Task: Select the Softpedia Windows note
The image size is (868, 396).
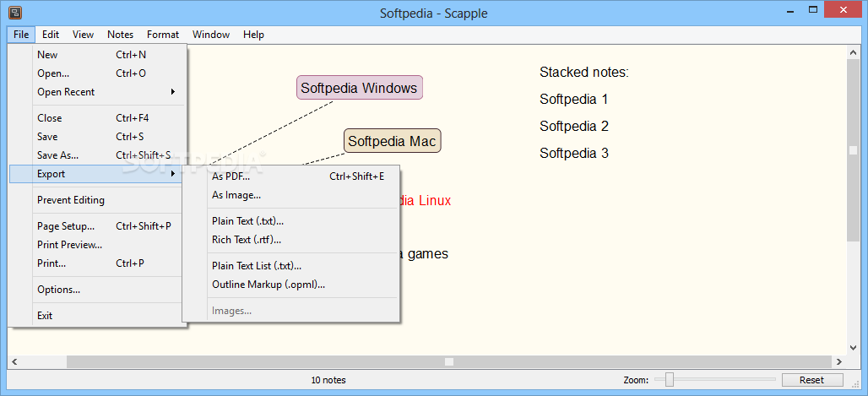Action: pyautogui.click(x=359, y=88)
